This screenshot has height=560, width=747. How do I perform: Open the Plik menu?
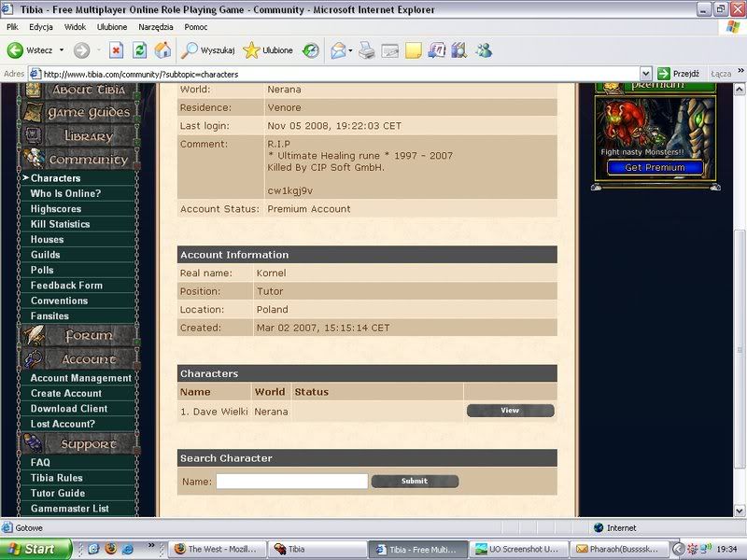pos(12,27)
